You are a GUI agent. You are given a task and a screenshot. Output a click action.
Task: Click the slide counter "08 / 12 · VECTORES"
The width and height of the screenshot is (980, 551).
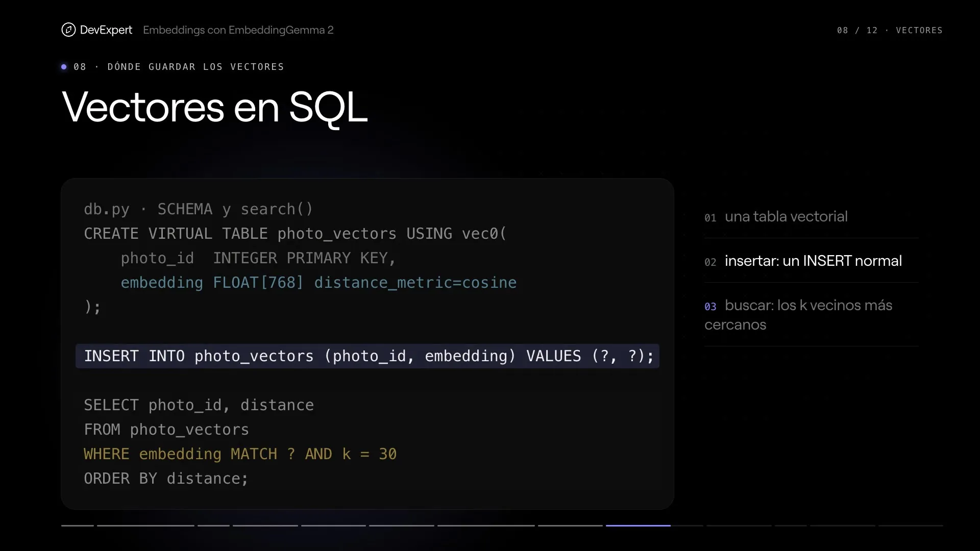click(890, 30)
